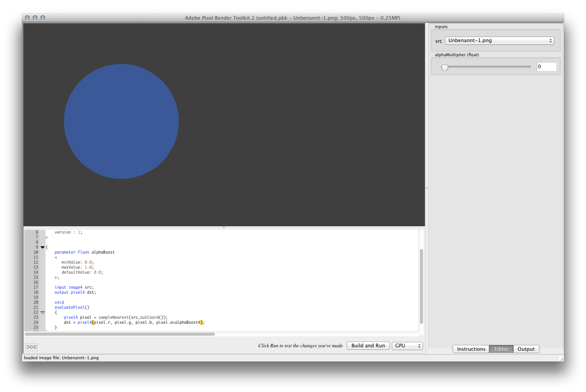Select the Editor tab
The image size is (586, 392).
click(x=501, y=349)
